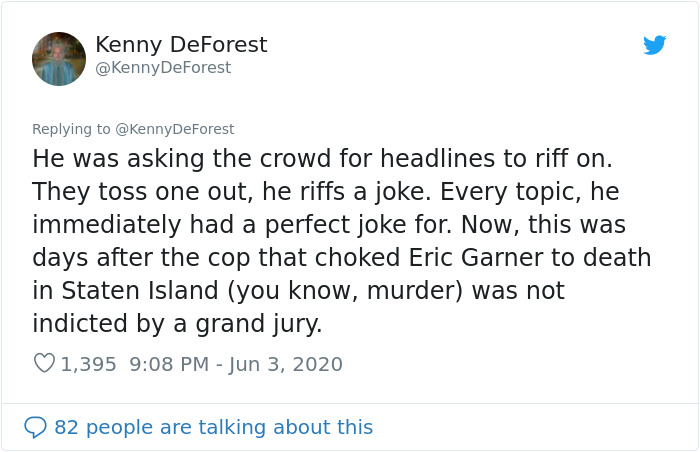Open the Kenny DeForest display name
The width and height of the screenshot is (700, 452).
(181, 44)
